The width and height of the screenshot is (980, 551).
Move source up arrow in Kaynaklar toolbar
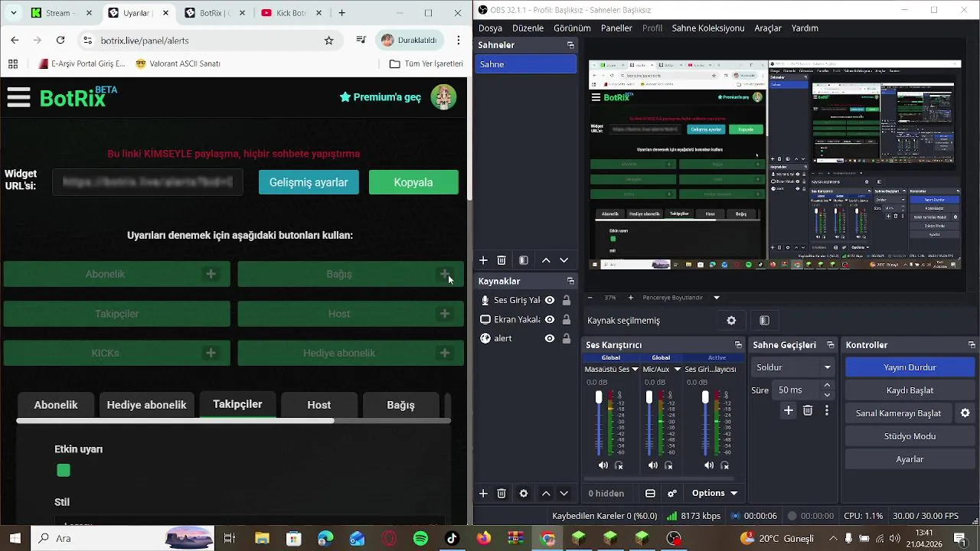(x=546, y=494)
